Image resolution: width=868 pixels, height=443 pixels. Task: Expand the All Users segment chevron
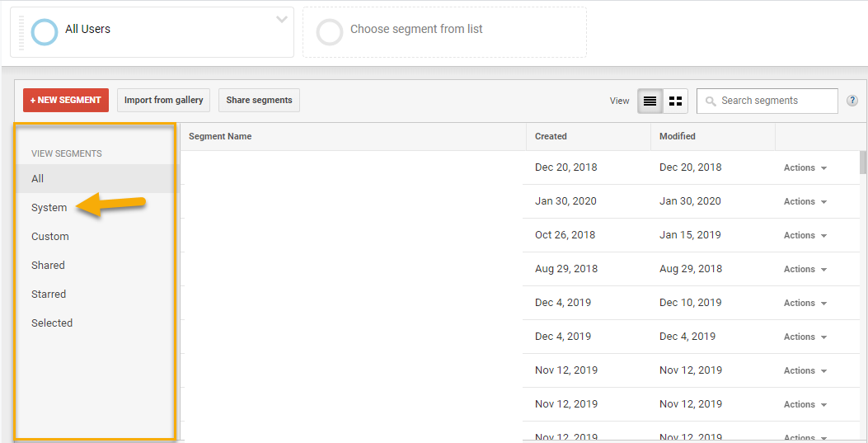pos(282,19)
